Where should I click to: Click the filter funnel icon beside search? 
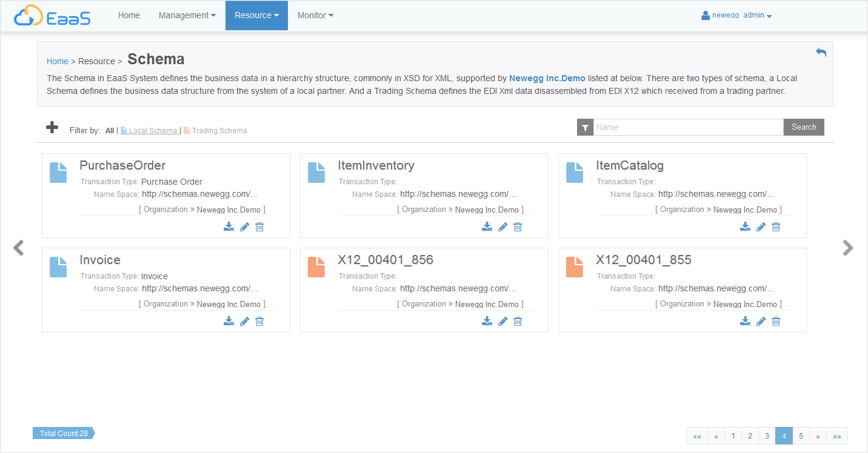(x=585, y=127)
